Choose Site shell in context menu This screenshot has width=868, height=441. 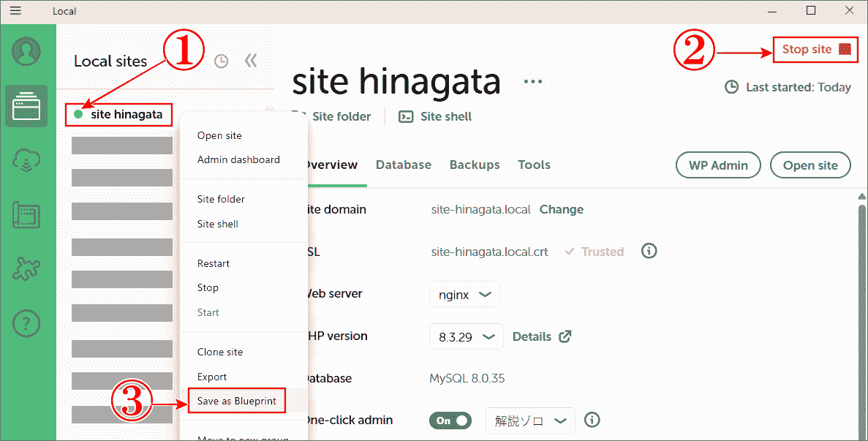point(218,224)
